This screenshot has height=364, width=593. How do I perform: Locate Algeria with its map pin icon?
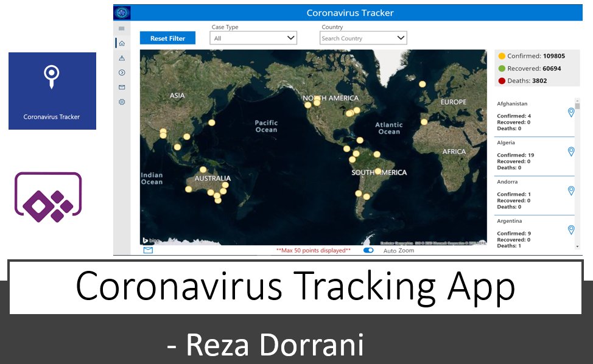(571, 152)
